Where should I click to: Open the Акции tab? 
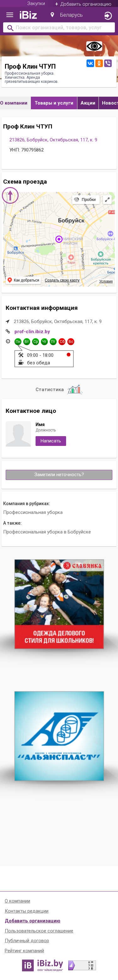(88, 103)
